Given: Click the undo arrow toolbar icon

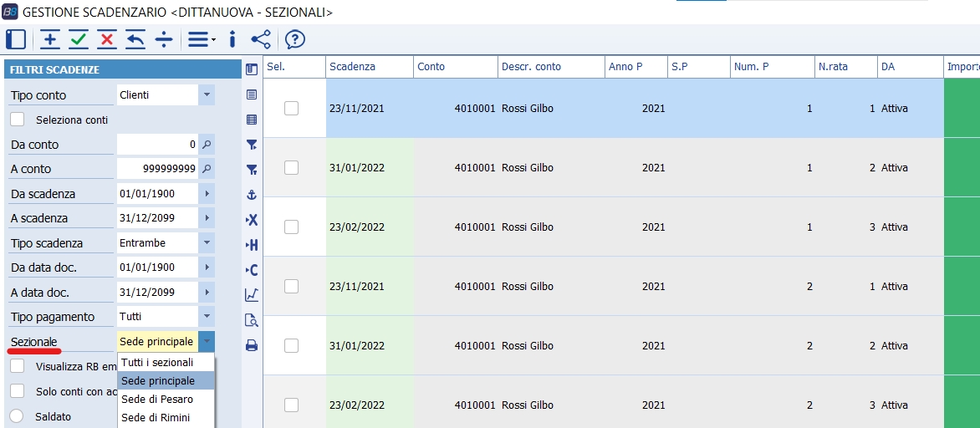Looking at the screenshot, I should [x=135, y=39].
